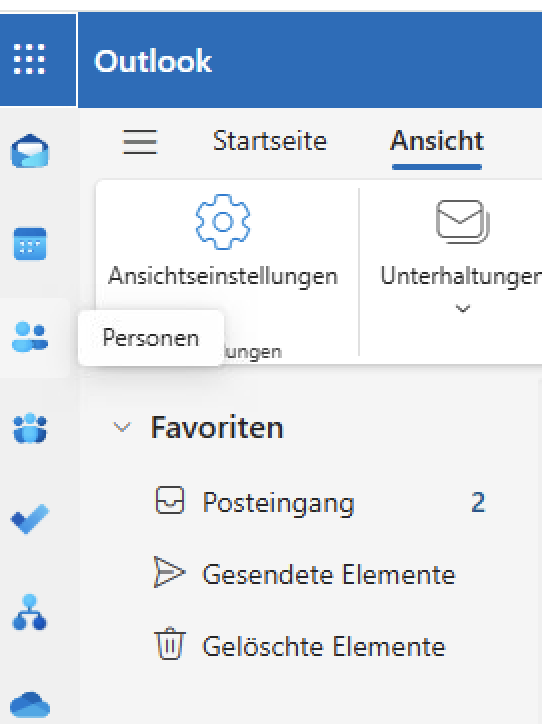Toggle the hamburger navigation pane button
Image resolution: width=542 pixels, height=724 pixels.
click(140, 141)
